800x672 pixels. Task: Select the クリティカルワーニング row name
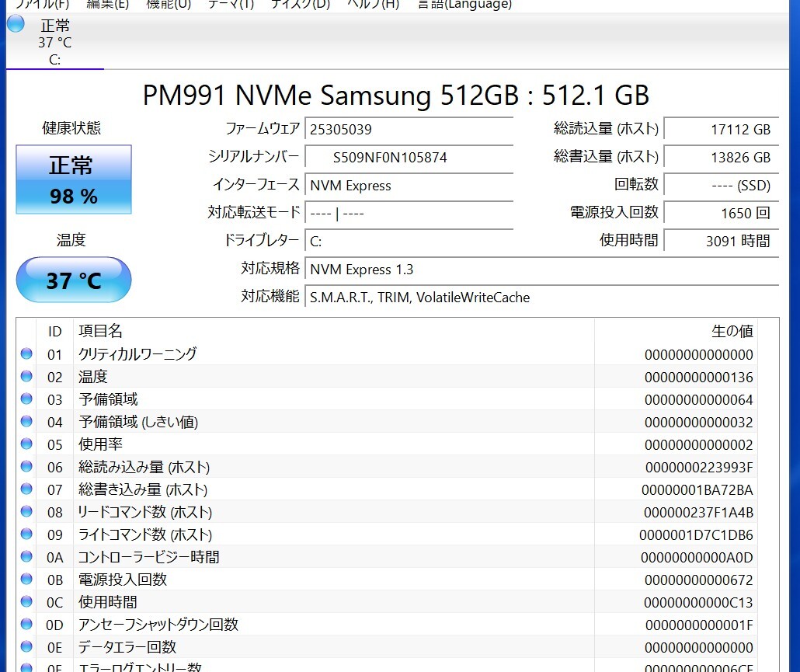pyautogui.click(x=137, y=353)
